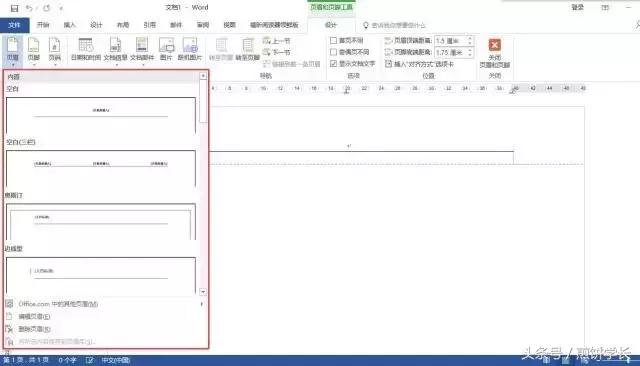The height and width of the screenshot is (366, 640).
Task: Open the 视图 (View) ribbon tab
Action: tap(229, 25)
